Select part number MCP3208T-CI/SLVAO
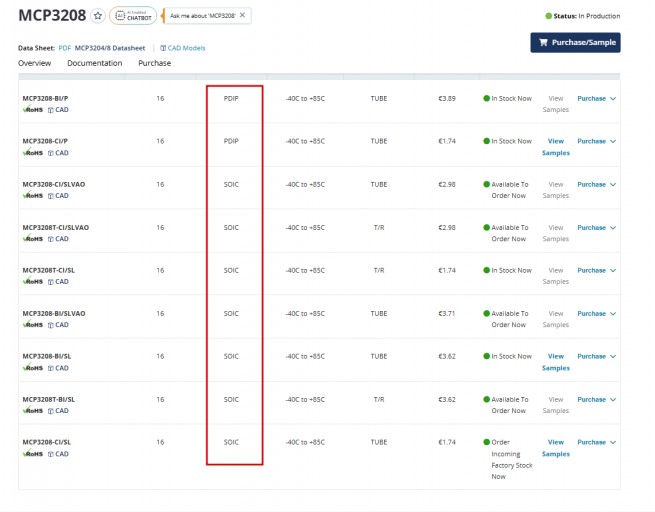Screen dimensions: 655x512 pos(56,228)
